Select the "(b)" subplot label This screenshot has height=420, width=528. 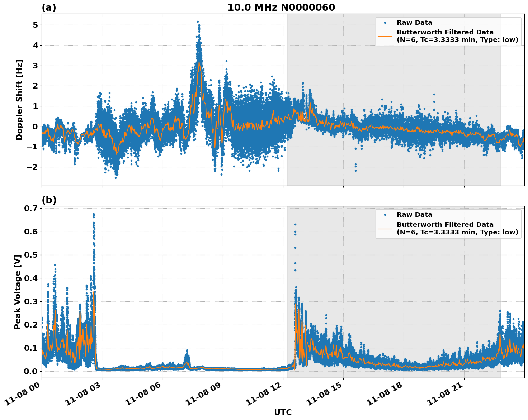tap(49, 200)
